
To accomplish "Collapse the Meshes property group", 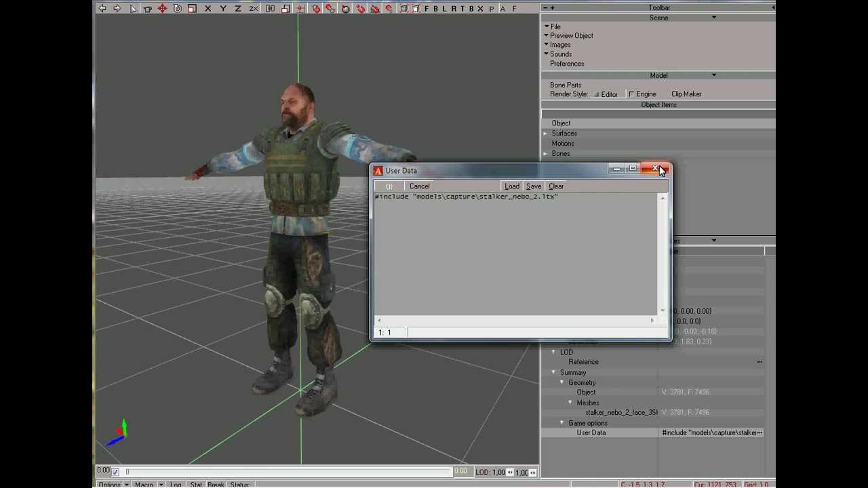I will pos(570,403).
